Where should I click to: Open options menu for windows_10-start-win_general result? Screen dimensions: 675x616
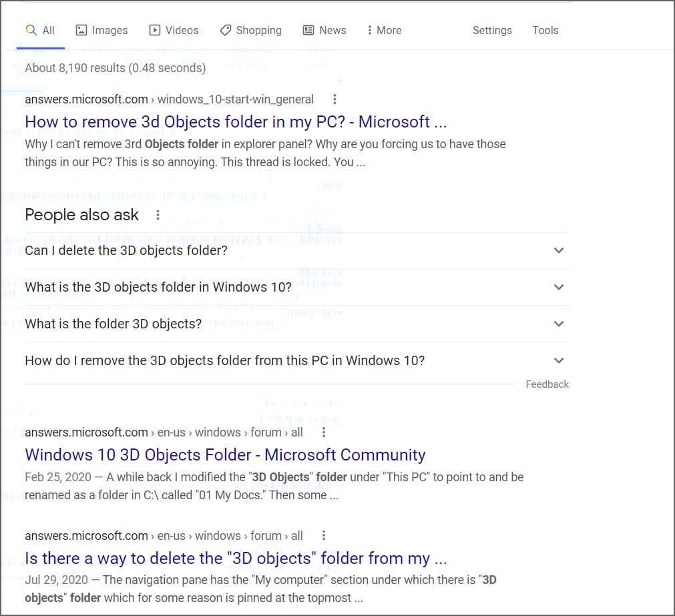pyautogui.click(x=334, y=99)
